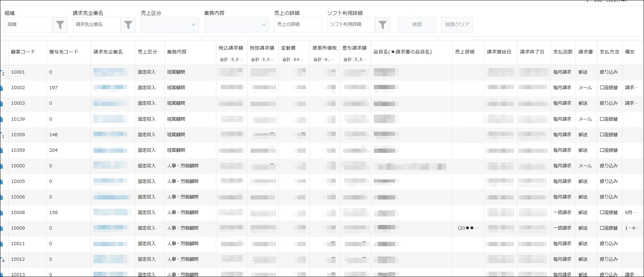644x277 pixels.
Task: Sort by the 顧客コード column header
Action: click(23, 52)
